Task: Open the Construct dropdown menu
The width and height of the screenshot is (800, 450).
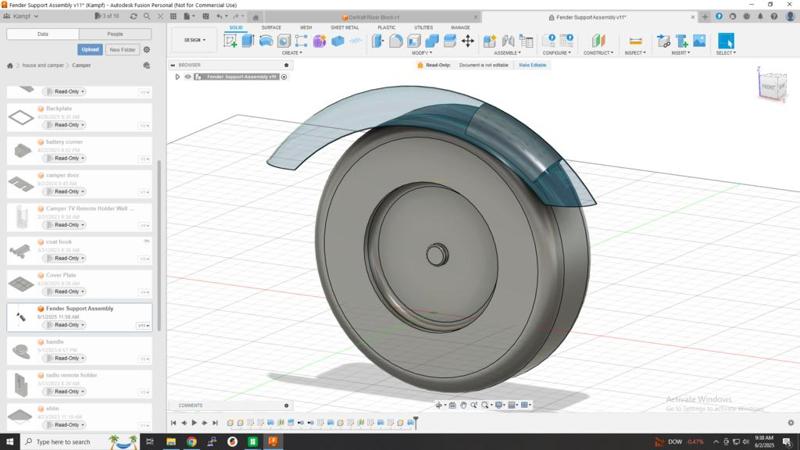Action: point(598,53)
